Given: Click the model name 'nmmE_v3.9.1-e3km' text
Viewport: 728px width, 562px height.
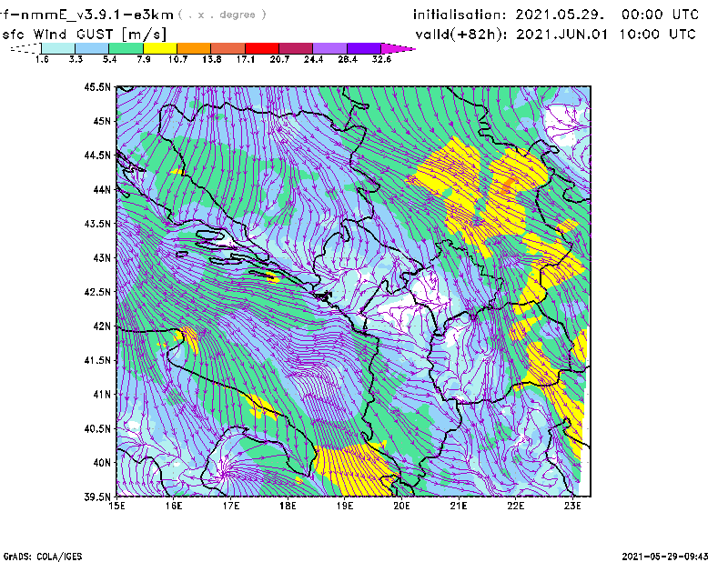Looking at the screenshot, I should 97,15.
